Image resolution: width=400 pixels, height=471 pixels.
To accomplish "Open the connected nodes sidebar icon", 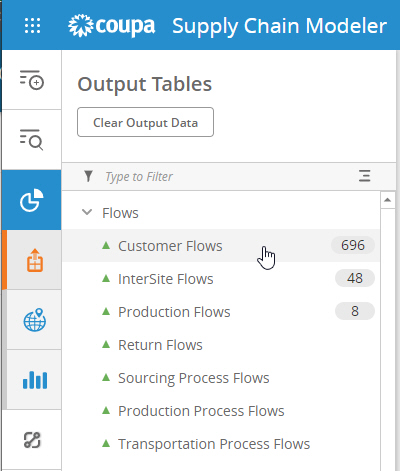I will click(x=32, y=440).
